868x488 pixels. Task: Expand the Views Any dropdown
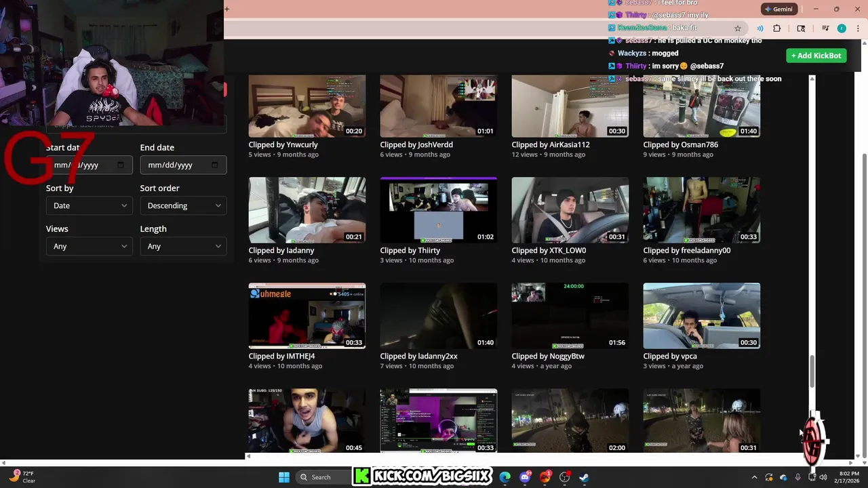(89, 246)
